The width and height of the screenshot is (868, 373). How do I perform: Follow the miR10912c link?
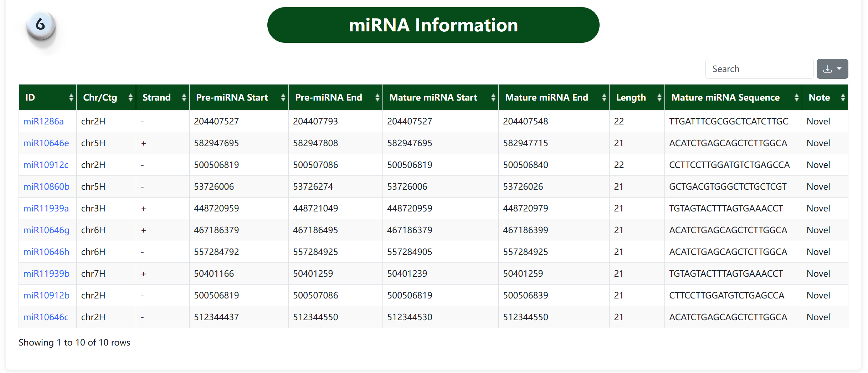[46, 165]
